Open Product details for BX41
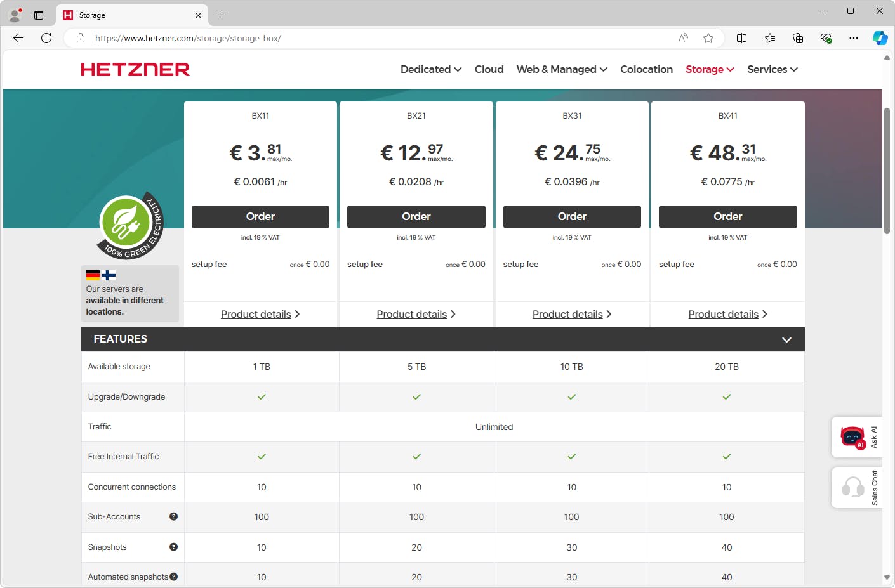 pyautogui.click(x=728, y=314)
